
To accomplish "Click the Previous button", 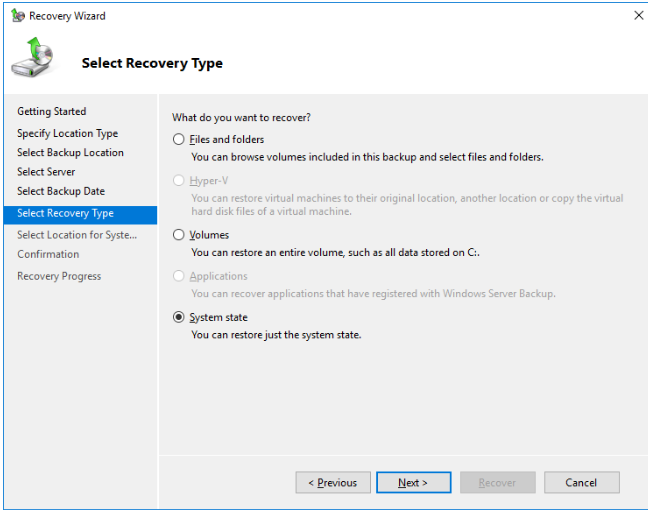I will (333, 483).
